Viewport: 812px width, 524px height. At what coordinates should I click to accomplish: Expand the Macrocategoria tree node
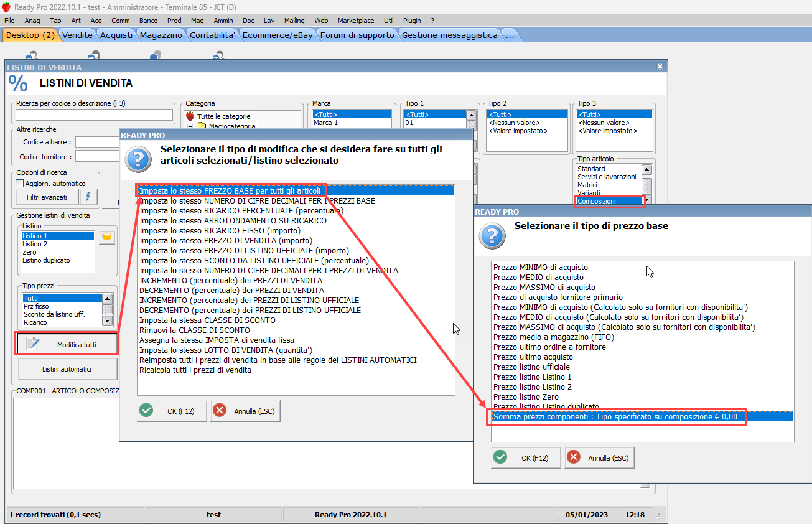click(190, 126)
